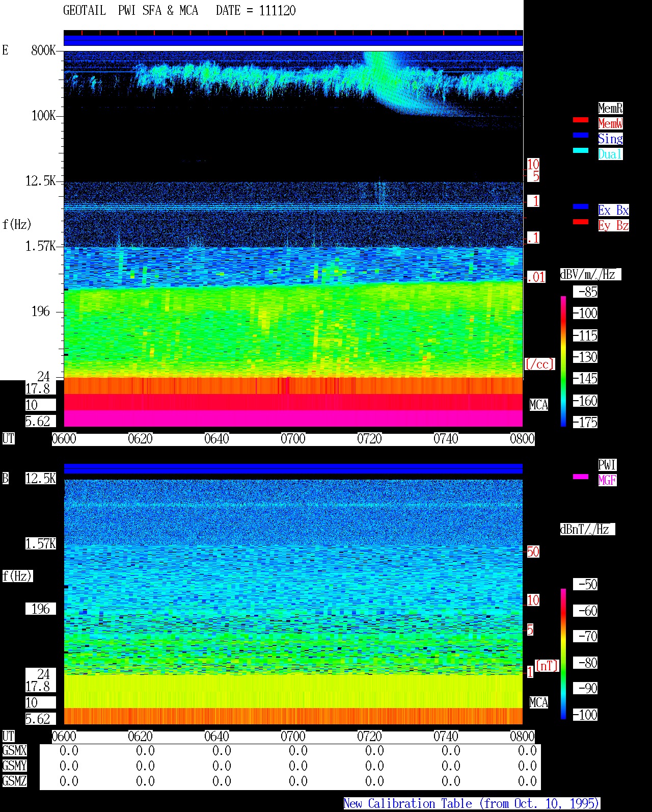The height and width of the screenshot is (812, 652).
Task: Click the dBV/m/√Hz color scale bar
Action: tap(563, 361)
